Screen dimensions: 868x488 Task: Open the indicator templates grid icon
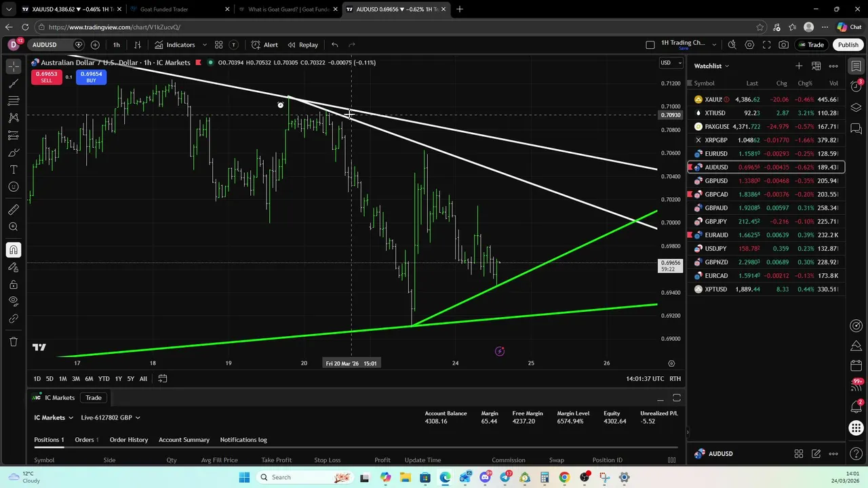point(218,45)
